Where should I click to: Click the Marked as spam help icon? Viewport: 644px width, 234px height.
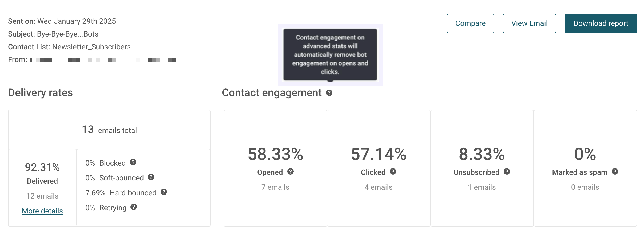pyautogui.click(x=615, y=171)
